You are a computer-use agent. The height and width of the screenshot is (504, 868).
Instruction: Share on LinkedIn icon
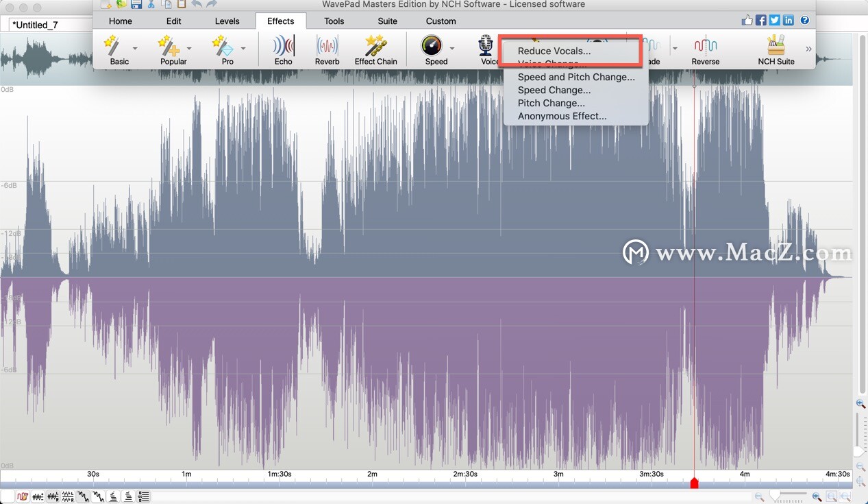coord(789,21)
